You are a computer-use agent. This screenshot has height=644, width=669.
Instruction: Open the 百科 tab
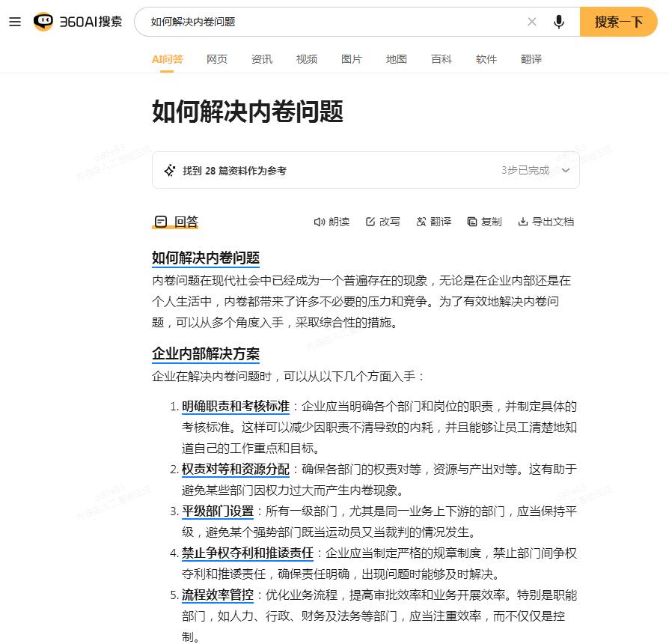point(442,59)
